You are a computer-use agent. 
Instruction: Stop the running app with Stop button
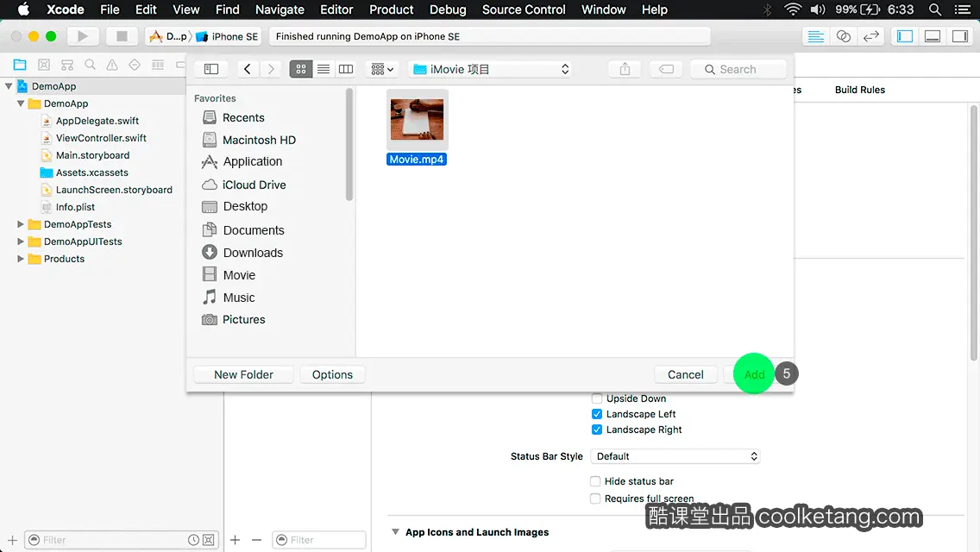pyautogui.click(x=122, y=36)
